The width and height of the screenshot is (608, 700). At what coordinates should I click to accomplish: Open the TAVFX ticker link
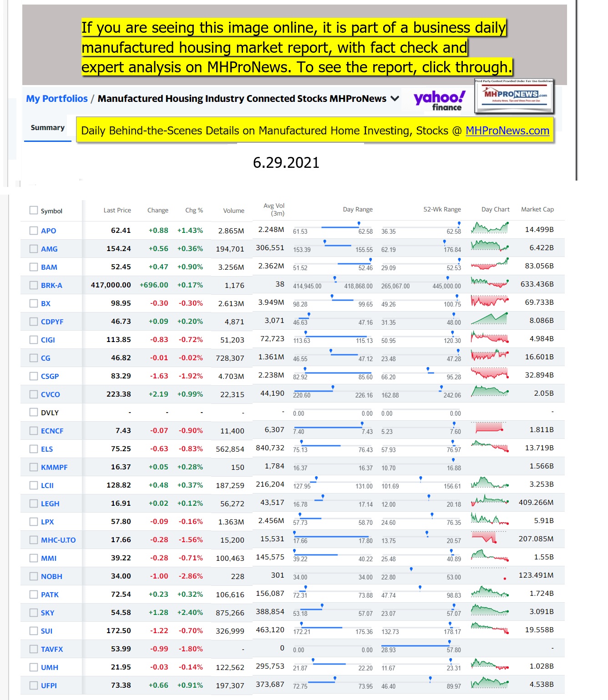(52, 649)
